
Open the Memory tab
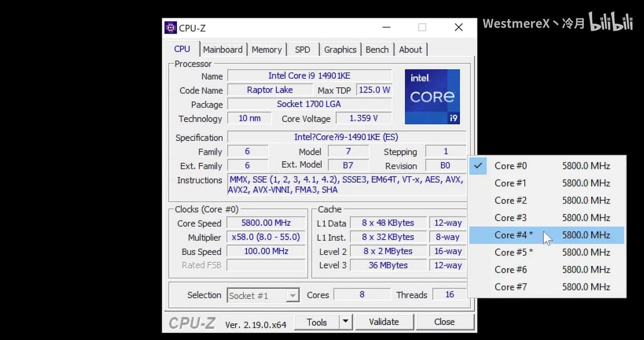pos(267,49)
